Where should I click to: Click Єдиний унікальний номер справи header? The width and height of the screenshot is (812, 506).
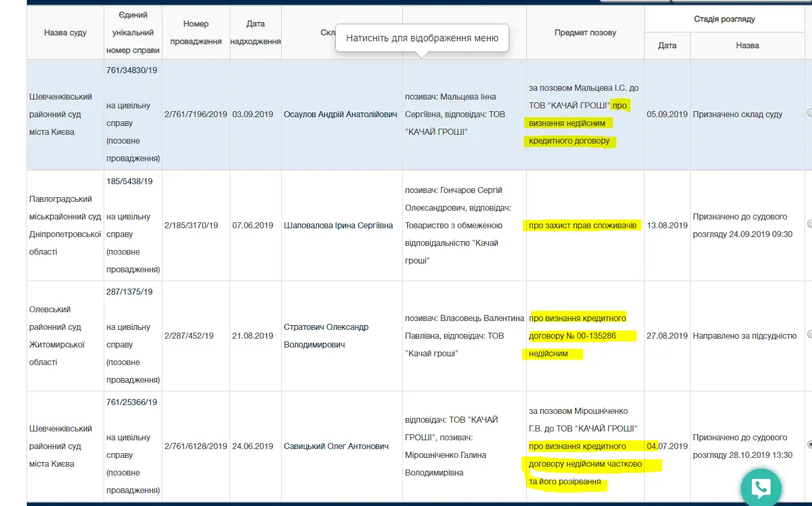133,33
